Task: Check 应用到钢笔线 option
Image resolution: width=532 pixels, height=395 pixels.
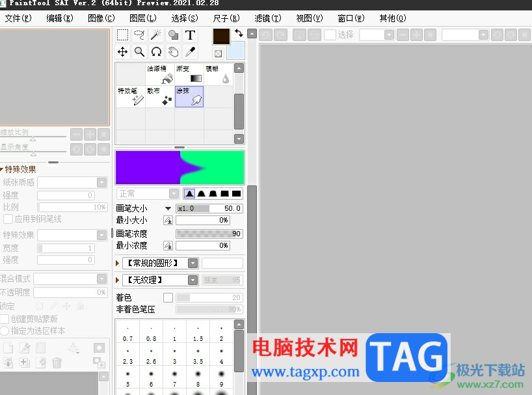Action: click(x=8, y=219)
